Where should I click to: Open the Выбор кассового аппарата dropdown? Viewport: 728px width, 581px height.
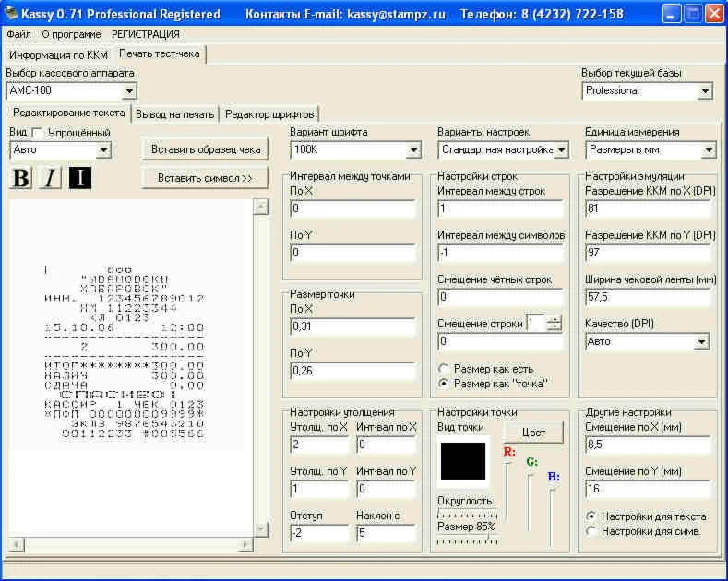[x=129, y=90]
